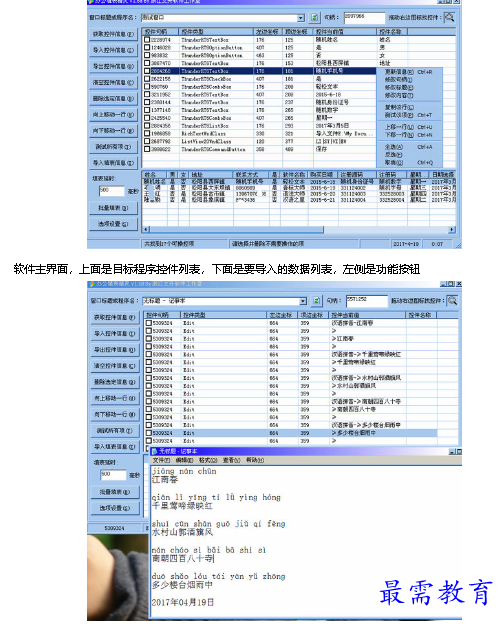Viewport: 501px width, 624px height.
Task: Click handle input field in upper window
Action: click(365, 18)
